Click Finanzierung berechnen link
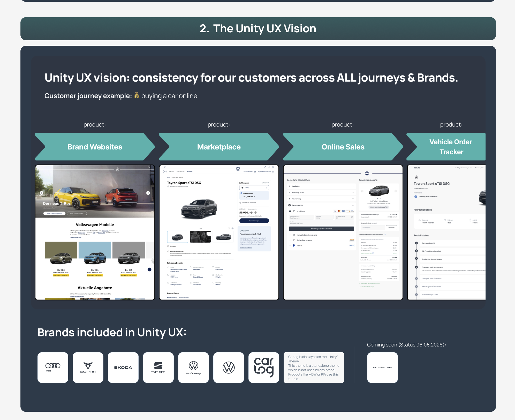The width and height of the screenshot is (515, 420). tap(248, 203)
